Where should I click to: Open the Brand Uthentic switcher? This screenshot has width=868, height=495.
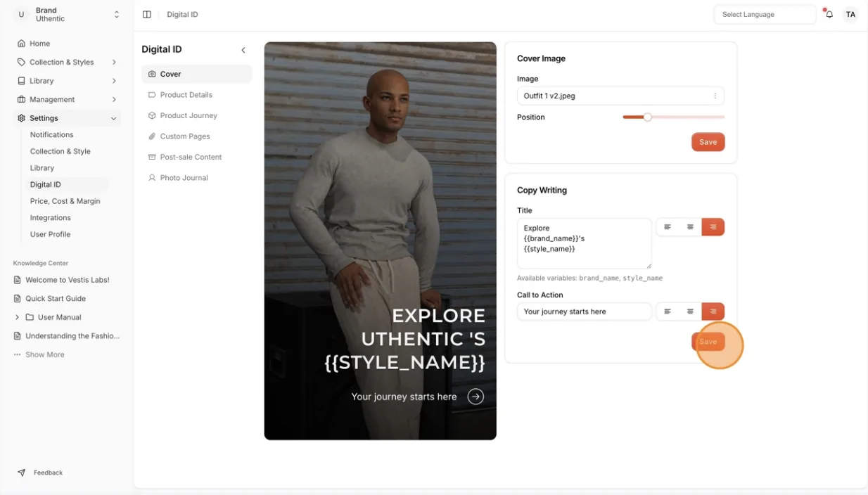[68, 14]
